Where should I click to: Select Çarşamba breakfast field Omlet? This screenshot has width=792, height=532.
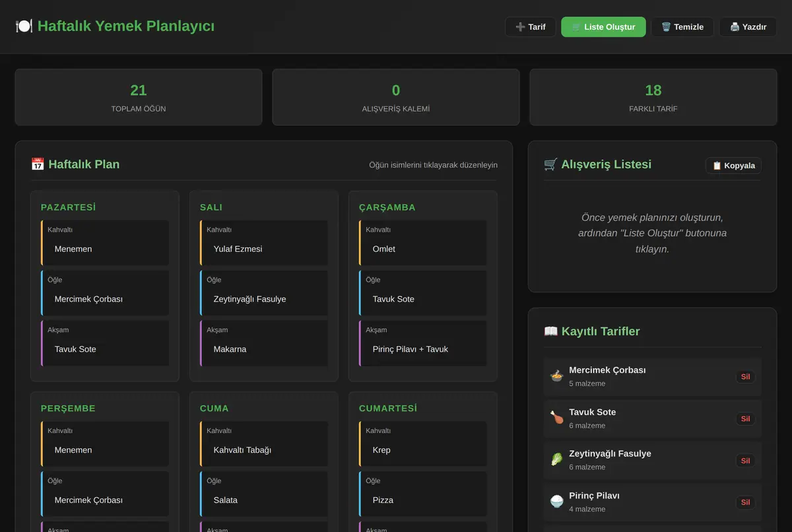tap(423, 249)
